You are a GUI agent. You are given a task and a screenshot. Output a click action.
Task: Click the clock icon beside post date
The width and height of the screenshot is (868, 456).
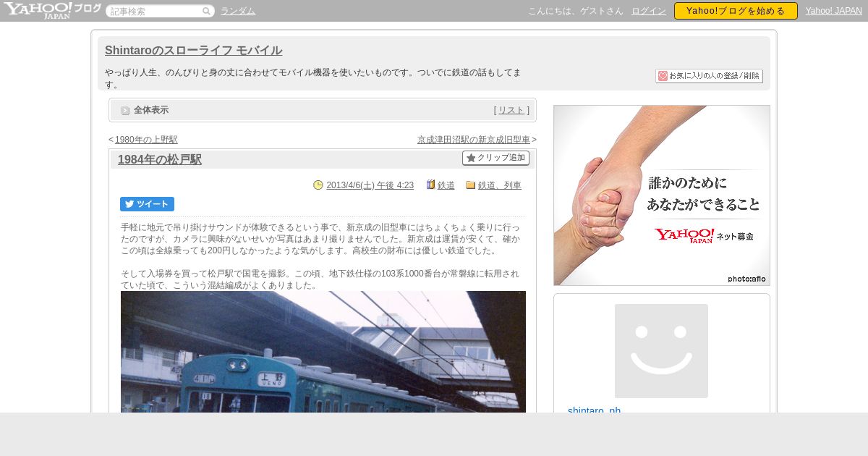318,185
